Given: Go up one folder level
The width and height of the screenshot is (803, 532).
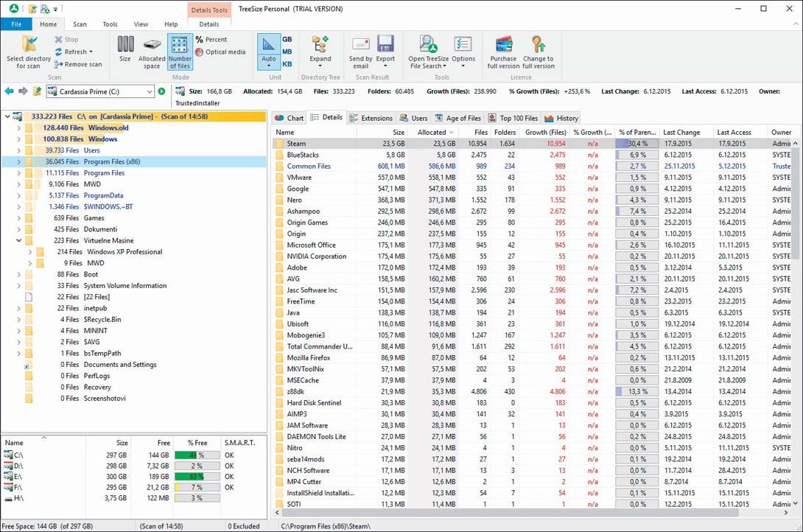Looking at the screenshot, I should coord(37,91).
